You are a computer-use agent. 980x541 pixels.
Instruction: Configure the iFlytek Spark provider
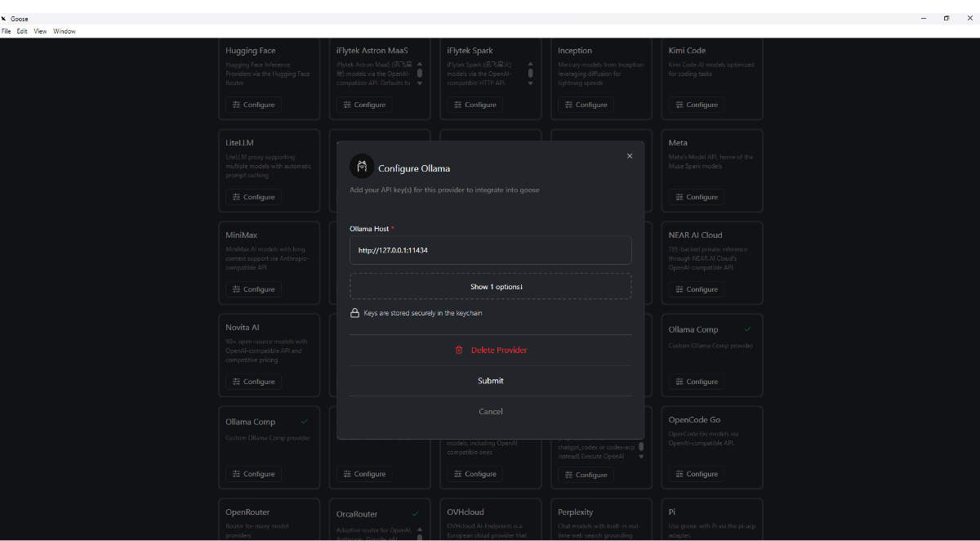click(475, 105)
